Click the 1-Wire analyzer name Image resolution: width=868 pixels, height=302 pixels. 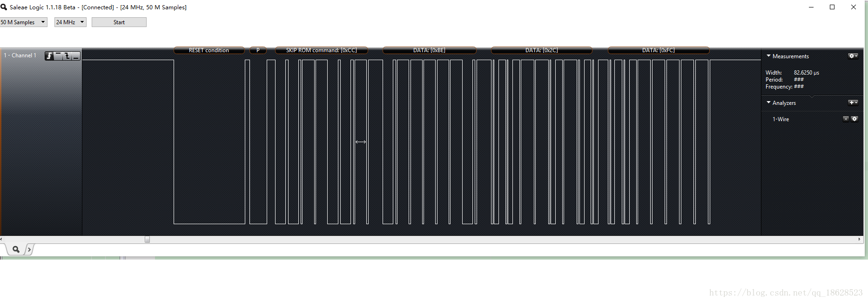[781, 119]
